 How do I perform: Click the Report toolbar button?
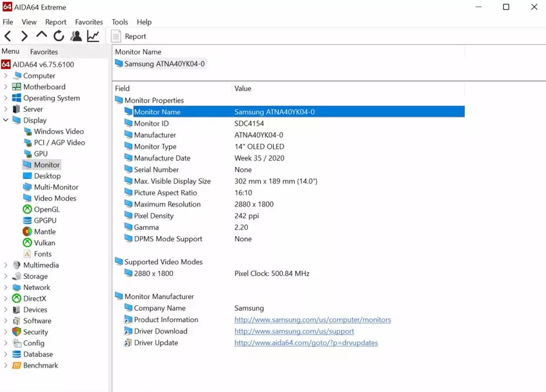pos(128,37)
